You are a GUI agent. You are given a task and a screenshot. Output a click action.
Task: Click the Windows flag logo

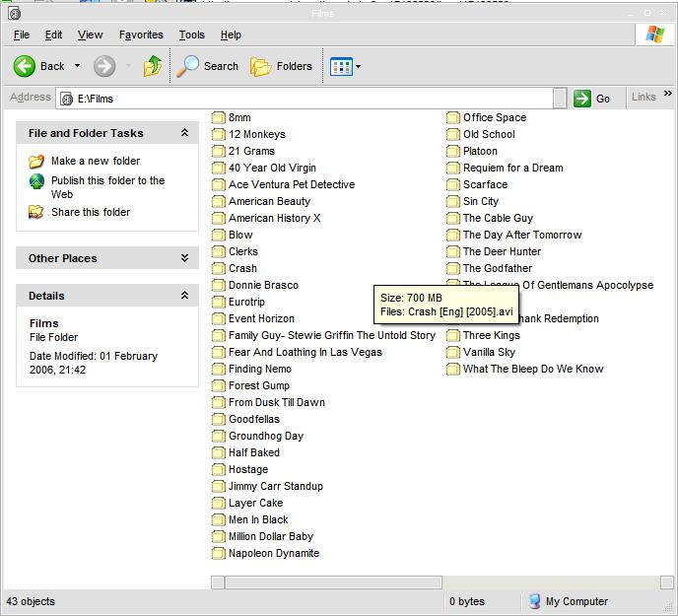(655, 34)
